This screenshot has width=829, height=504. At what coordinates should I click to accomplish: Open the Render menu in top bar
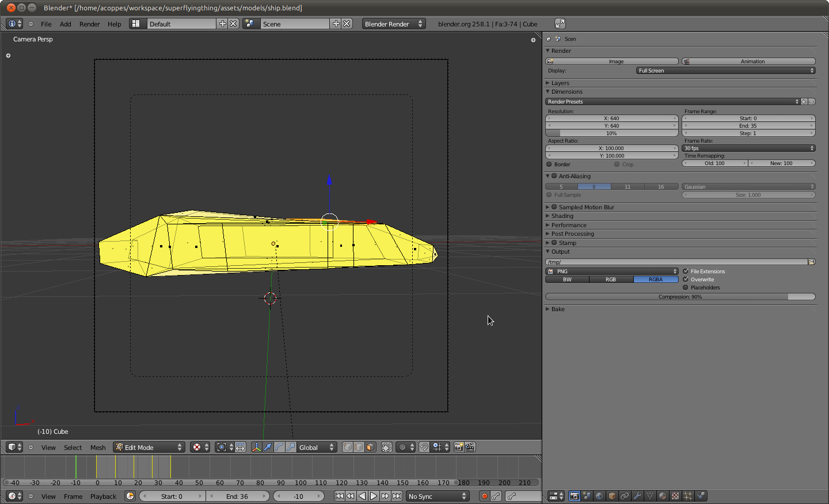89,24
